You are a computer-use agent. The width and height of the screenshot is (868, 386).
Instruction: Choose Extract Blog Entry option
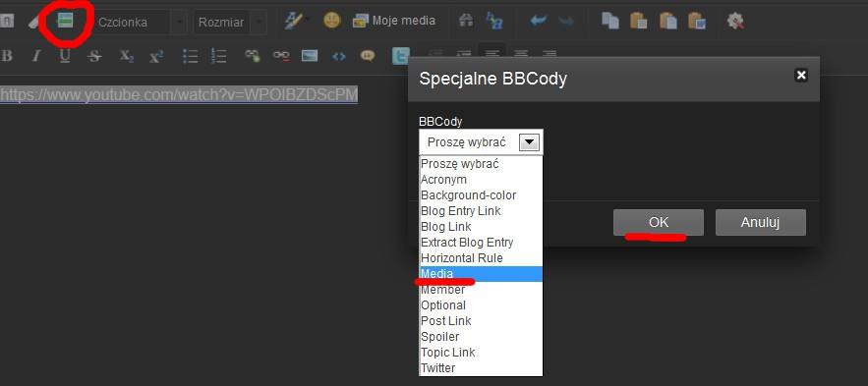pyautogui.click(x=481, y=243)
